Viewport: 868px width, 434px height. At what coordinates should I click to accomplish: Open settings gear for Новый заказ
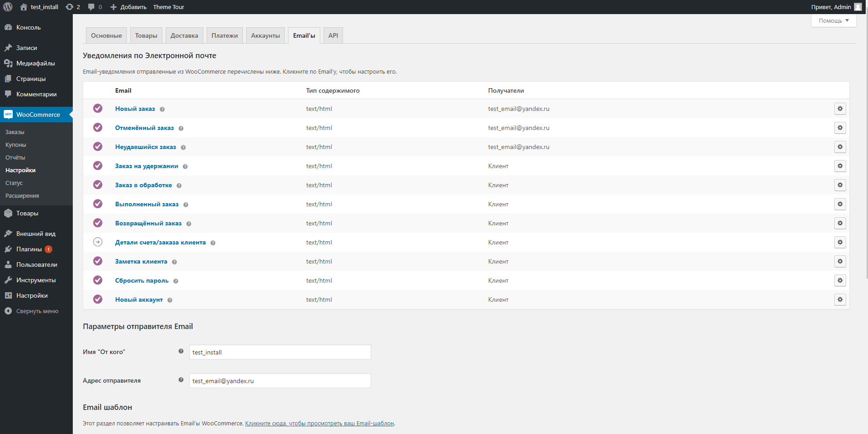(840, 109)
